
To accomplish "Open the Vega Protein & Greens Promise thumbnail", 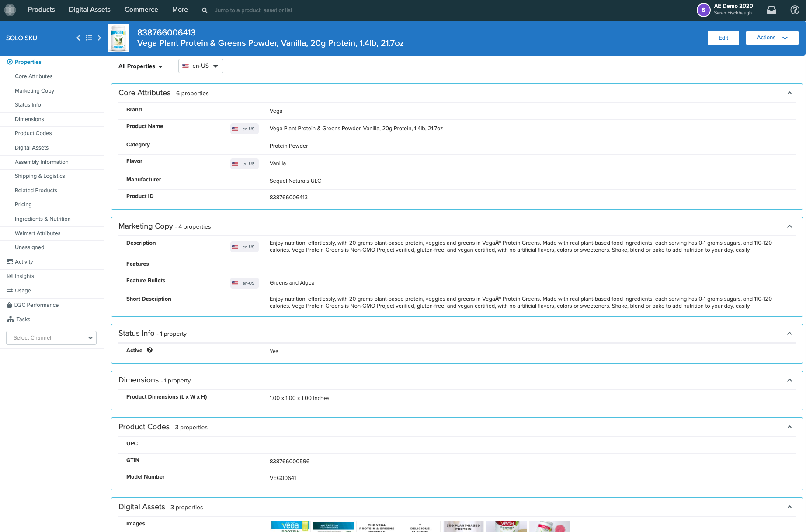I will click(377, 526).
